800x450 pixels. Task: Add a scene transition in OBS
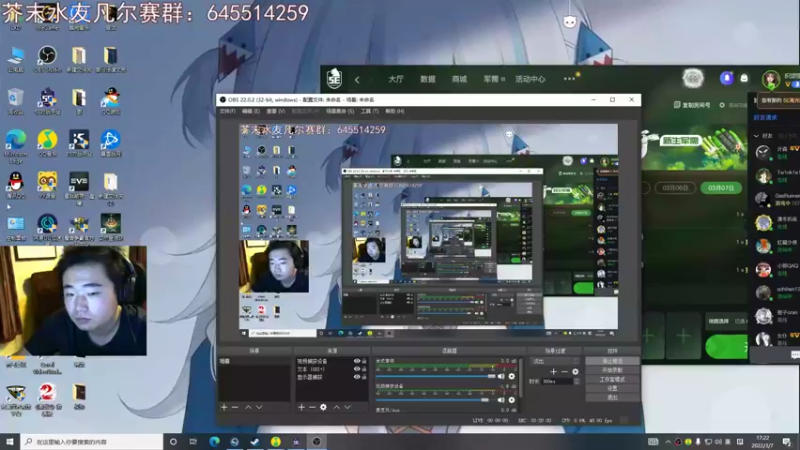553,371
